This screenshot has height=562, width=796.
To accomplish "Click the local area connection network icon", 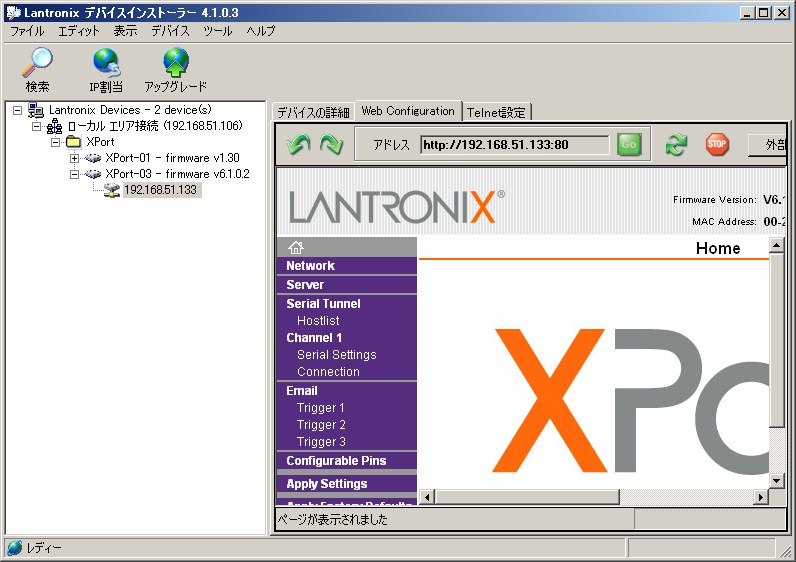I will pyautogui.click(x=54, y=126).
